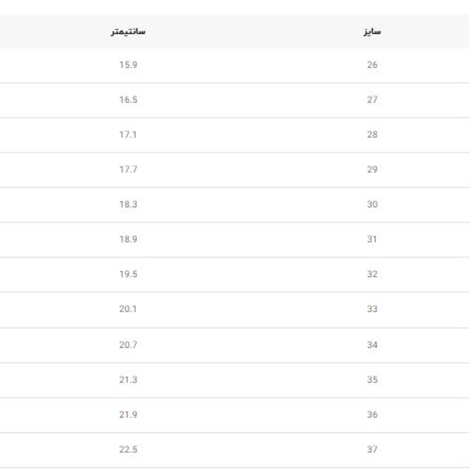476x476 pixels.
Task: Click the 20.1 centimeter value
Action: point(128,309)
